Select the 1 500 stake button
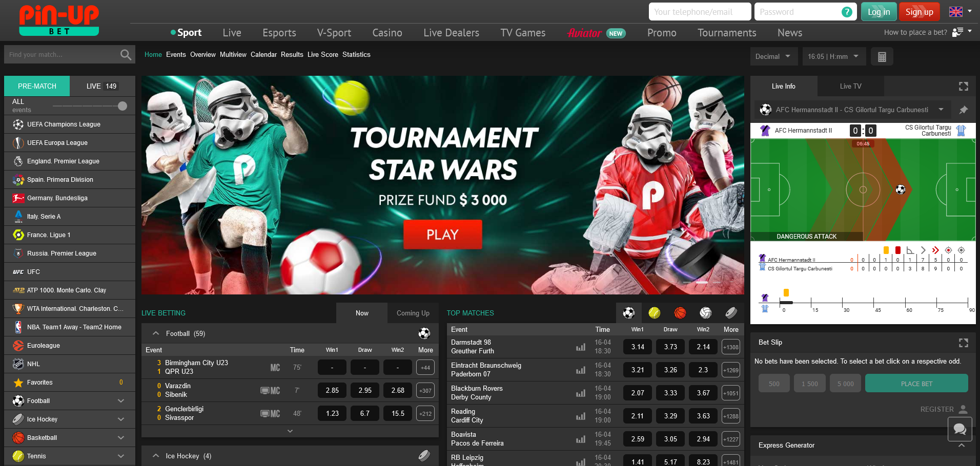Screen dimensions: 980x466 point(810,384)
